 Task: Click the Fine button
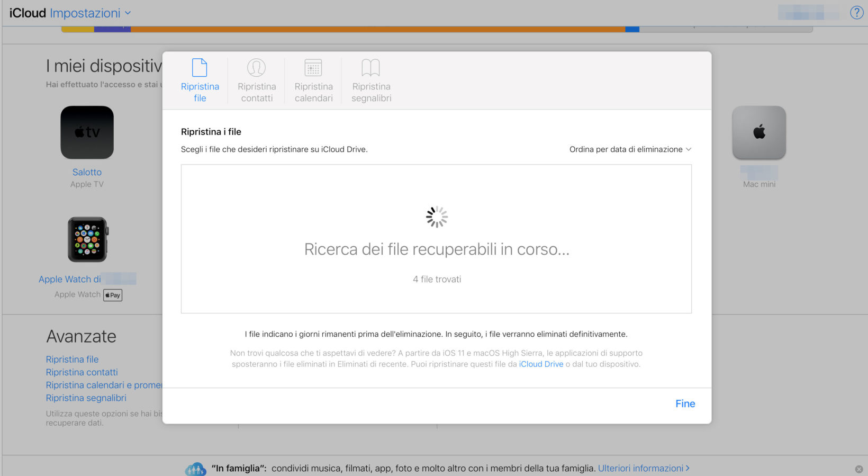click(685, 403)
